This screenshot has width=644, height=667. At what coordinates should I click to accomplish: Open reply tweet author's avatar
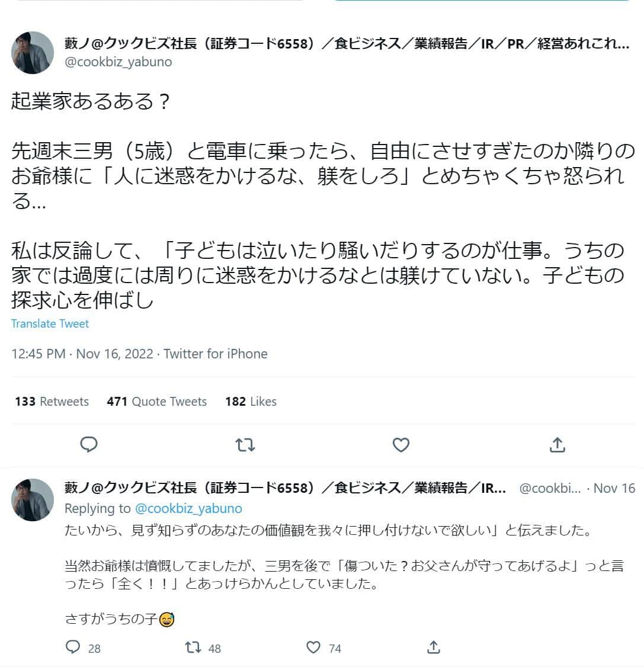pyautogui.click(x=33, y=499)
